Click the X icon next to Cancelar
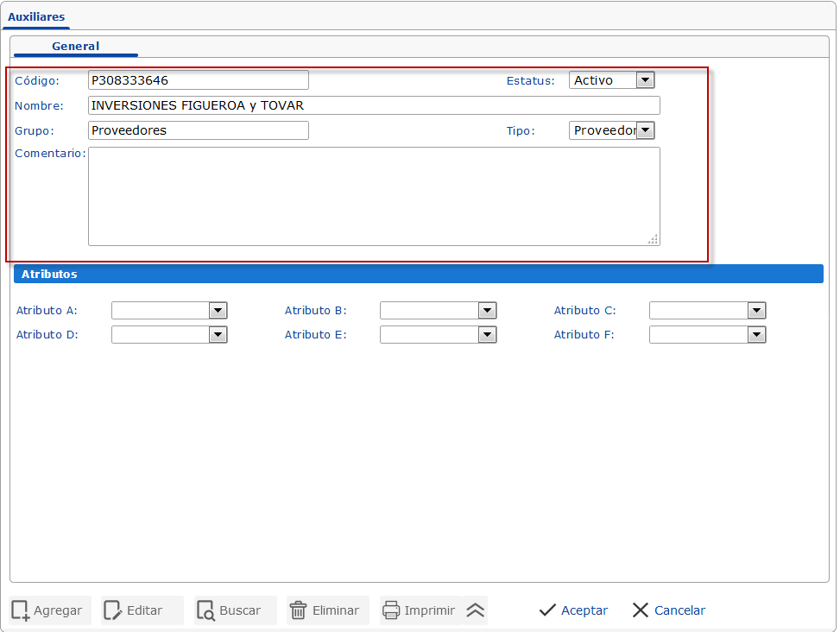The width and height of the screenshot is (840, 632). coord(640,610)
